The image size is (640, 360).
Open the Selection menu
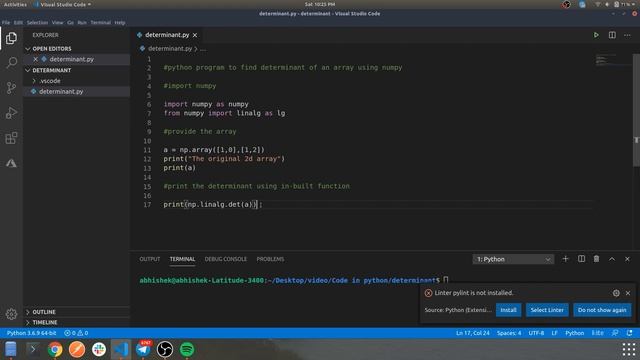(x=38, y=22)
